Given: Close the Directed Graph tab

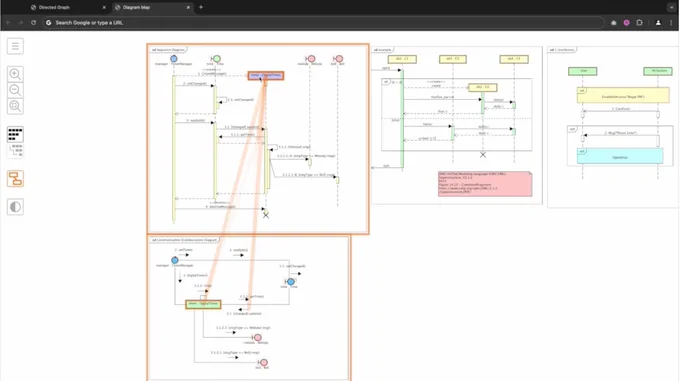Looking at the screenshot, I should pyautogui.click(x=104, y=7).
